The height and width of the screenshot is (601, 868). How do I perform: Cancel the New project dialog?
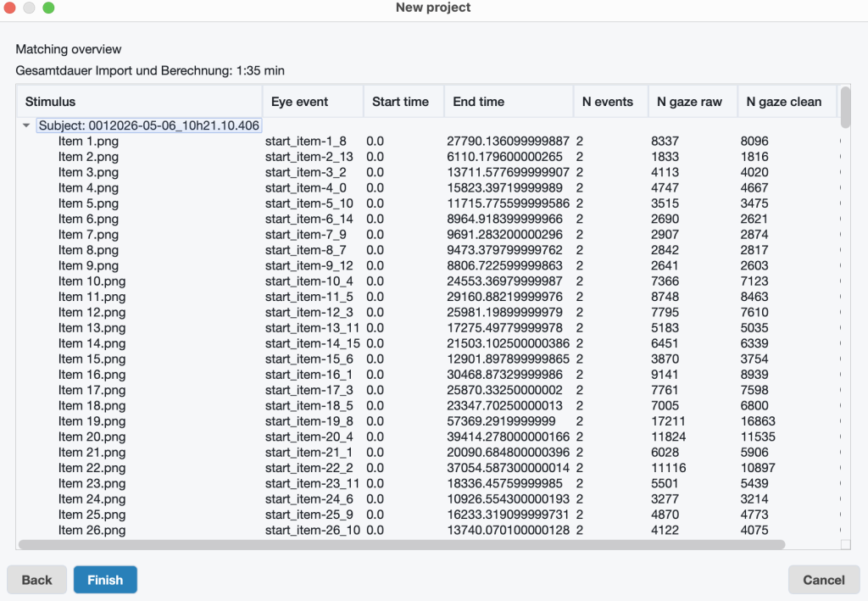pyautogui.click(x=824, y=580)
